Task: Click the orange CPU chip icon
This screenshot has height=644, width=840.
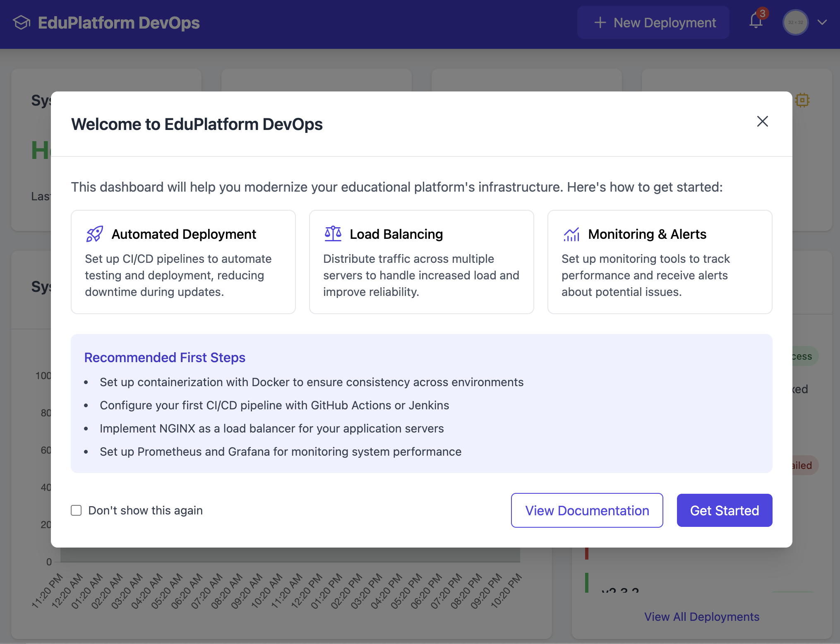Action: pyautogui.click(x=802, y=100)
